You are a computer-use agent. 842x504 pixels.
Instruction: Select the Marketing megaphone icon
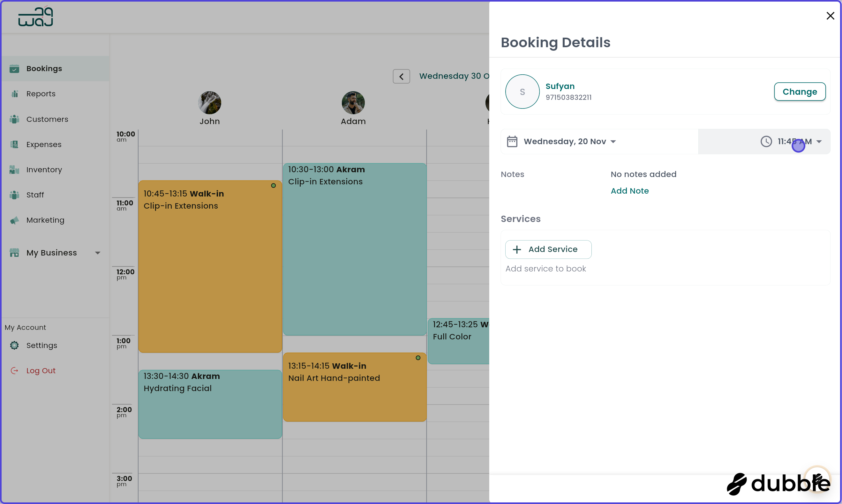tap(15, 220)
